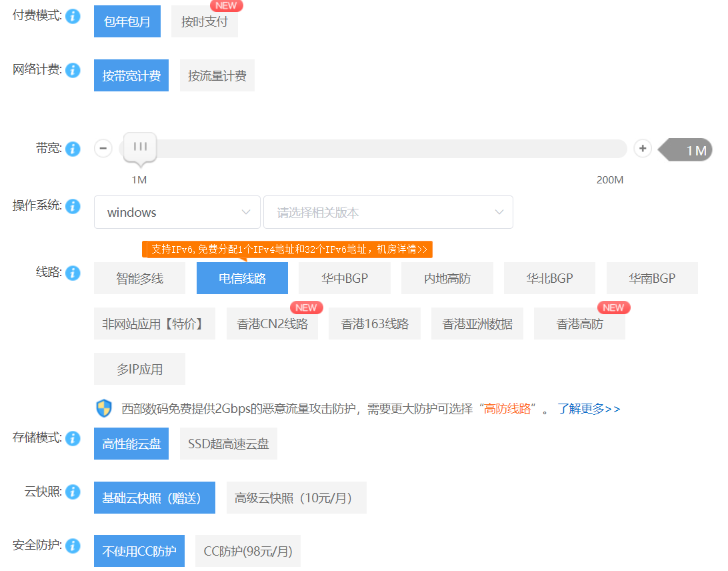Viewport: 728px width, 571px height.
Task: Click info icon next to 云快照
Action: tap(73, 492)
